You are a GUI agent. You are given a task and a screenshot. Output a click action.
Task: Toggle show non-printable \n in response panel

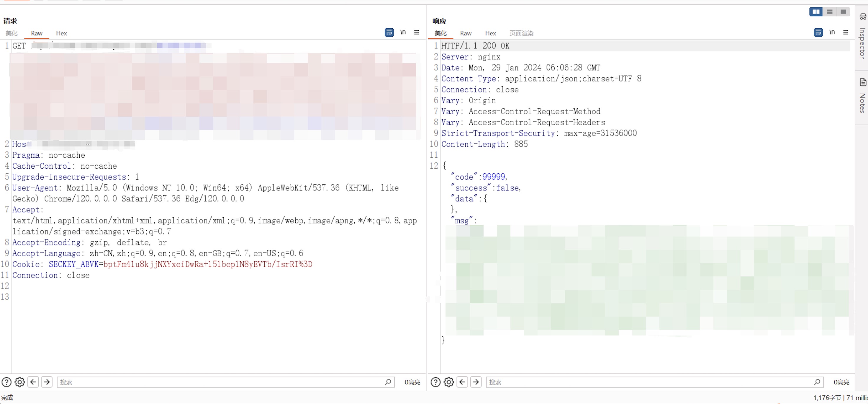click(x=832, y=32)
